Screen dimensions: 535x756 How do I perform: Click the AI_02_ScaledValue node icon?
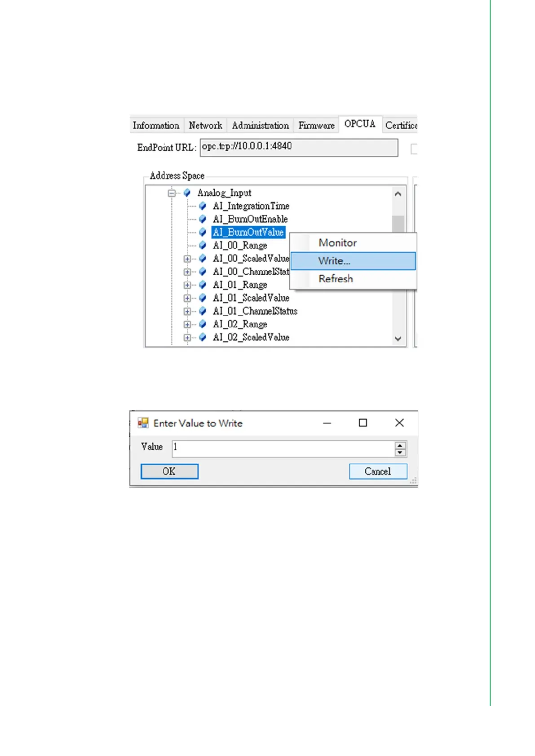[x=203, y=337]
